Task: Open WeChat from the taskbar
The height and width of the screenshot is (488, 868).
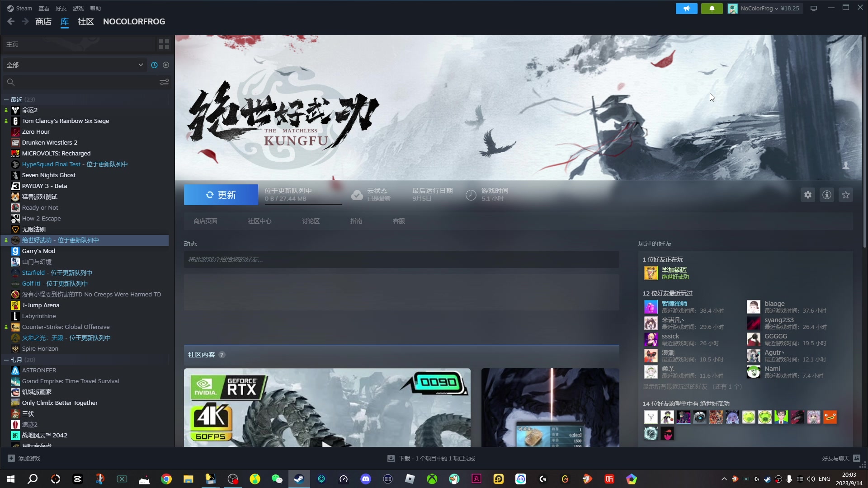Action: 277,479
